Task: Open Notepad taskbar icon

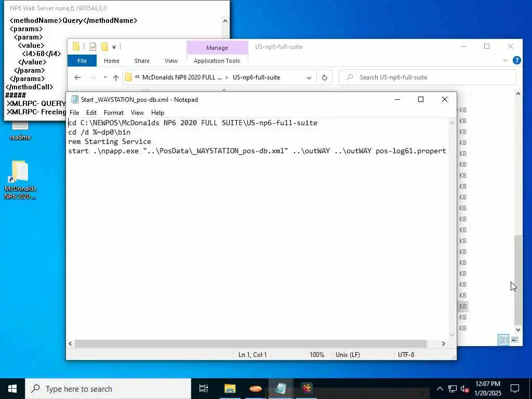Action: tap(281, 389)
